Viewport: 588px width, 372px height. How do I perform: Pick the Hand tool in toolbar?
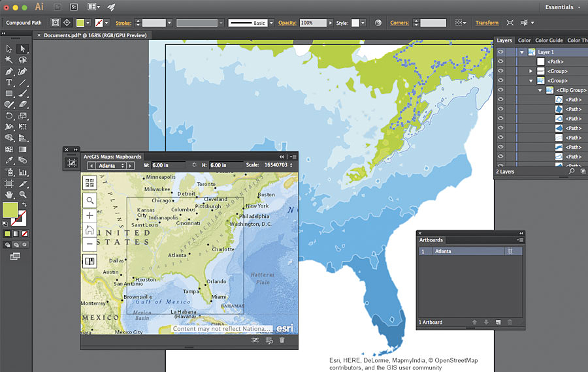point(9,194)
